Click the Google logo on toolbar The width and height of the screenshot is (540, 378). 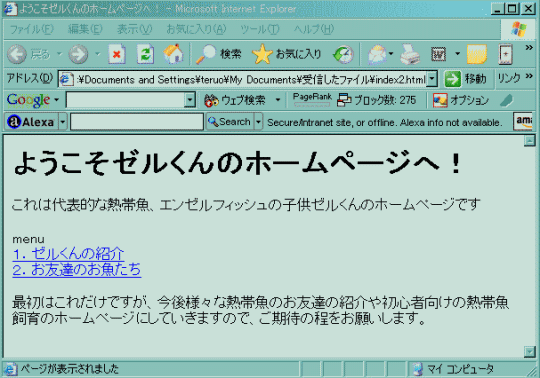pos(28,100)
